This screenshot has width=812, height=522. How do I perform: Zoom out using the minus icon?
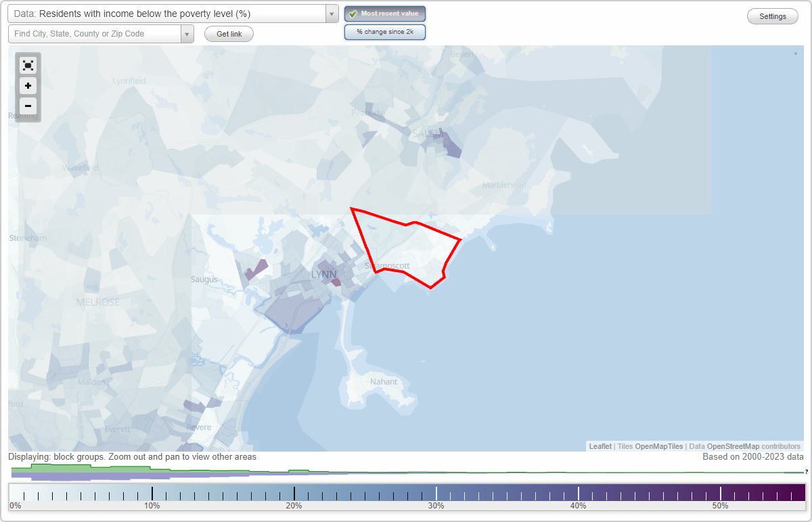[28, 106]
